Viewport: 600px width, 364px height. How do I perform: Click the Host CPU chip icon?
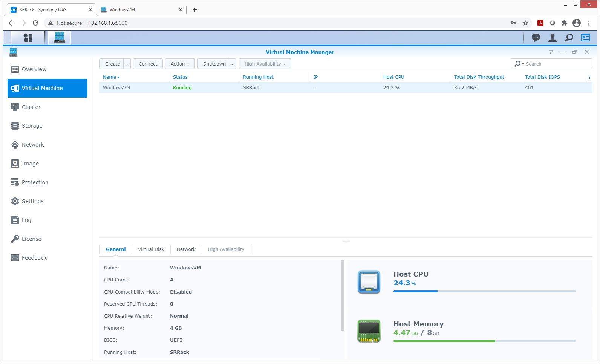tap(369, 282)
